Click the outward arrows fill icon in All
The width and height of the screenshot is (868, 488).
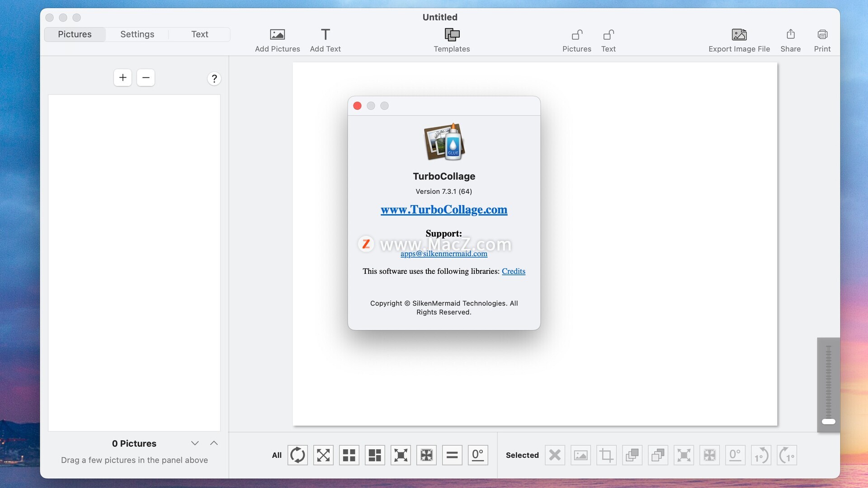coord(401,455)
